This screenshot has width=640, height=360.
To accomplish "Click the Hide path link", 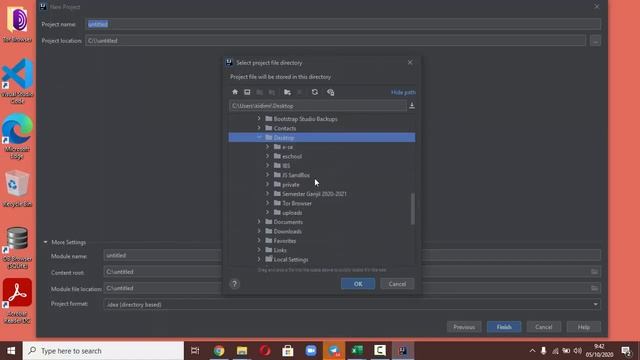I will [403, 92].
